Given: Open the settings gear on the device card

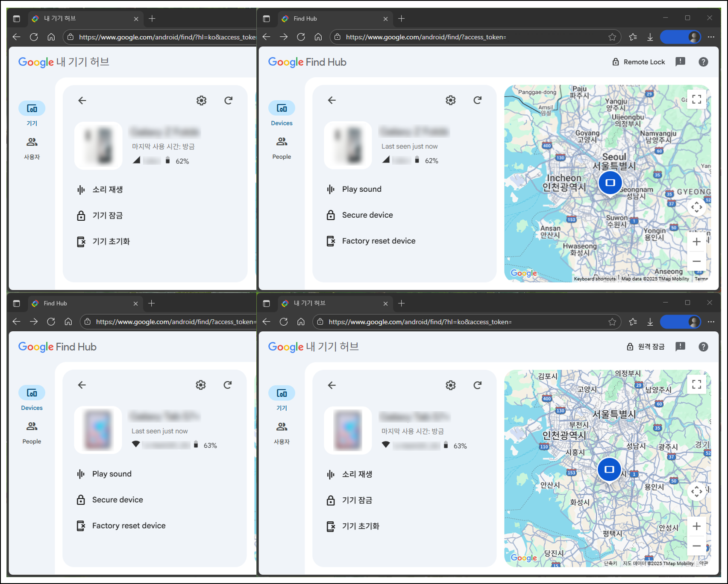Looking at the screenshot, I should pyautogui.click(x=450, y=100).
